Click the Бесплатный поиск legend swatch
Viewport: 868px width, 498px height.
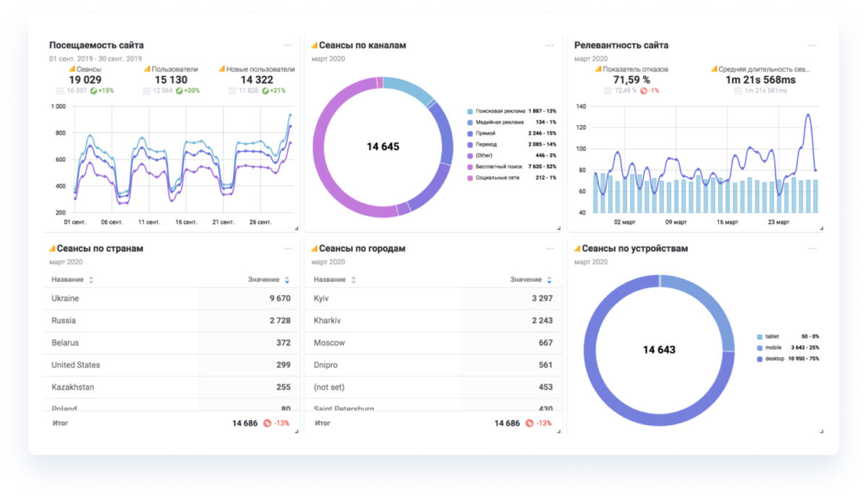pos(470,167)
